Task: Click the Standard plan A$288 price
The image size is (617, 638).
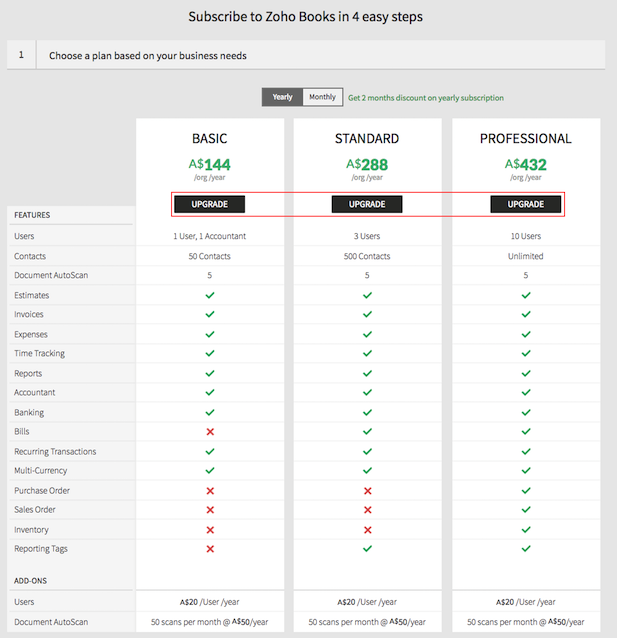Action: [x=367, y=164]
